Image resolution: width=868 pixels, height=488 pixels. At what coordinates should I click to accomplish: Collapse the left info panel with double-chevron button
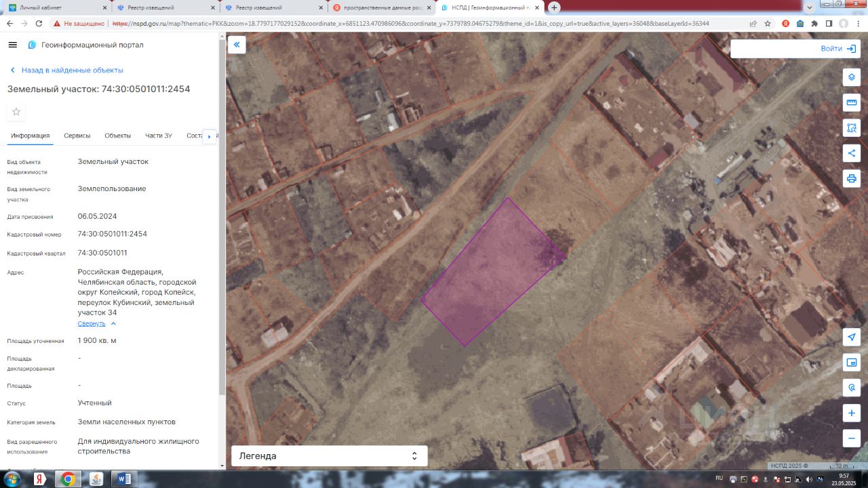pos(237,45)
